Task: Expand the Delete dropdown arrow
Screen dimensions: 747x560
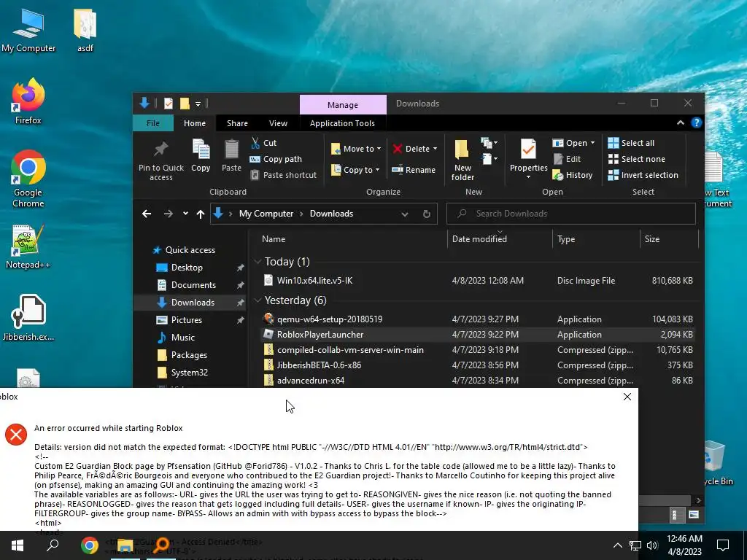Action: click(x=435, y=149)
